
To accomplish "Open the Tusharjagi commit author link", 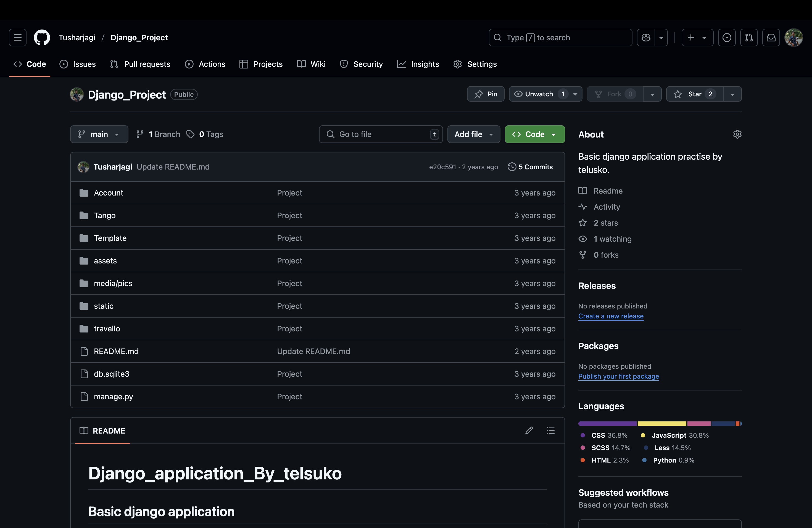I will point(113,167).
